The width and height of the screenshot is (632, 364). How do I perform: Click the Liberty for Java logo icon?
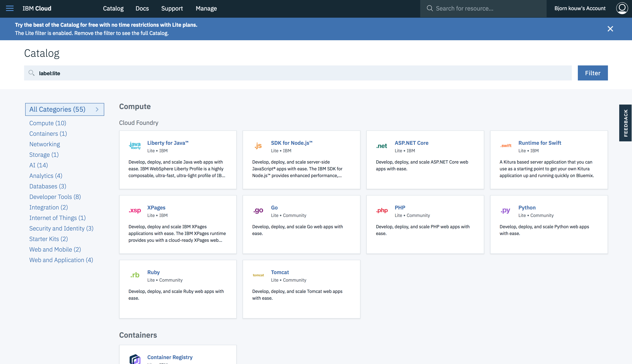point(135,146)
